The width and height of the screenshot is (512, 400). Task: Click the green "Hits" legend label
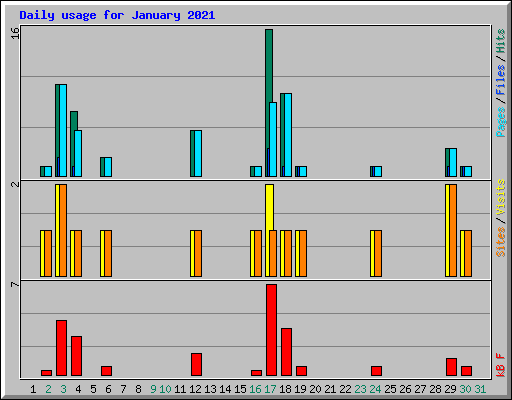point(500,41)
